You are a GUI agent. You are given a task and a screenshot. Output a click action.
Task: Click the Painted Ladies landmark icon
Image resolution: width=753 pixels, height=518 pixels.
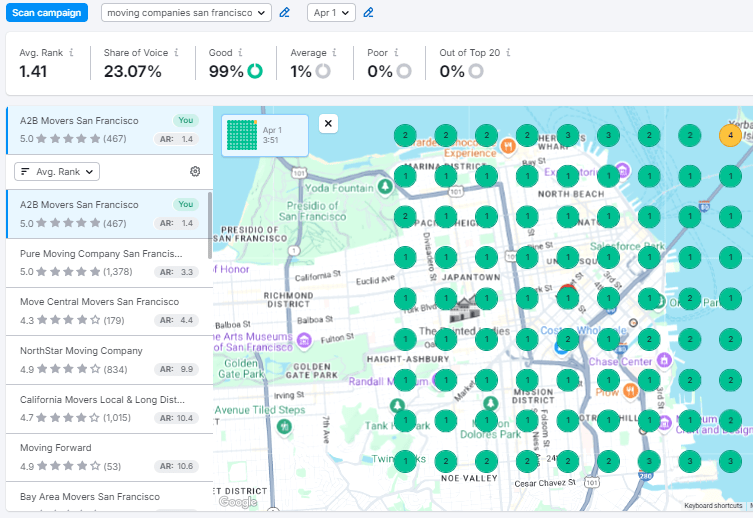[464, 309]
